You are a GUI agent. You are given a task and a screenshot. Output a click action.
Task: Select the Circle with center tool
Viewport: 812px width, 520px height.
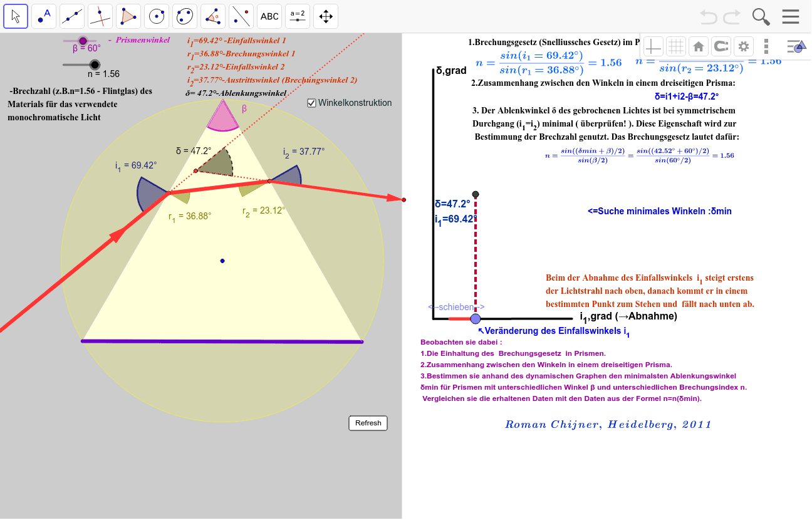157,16
